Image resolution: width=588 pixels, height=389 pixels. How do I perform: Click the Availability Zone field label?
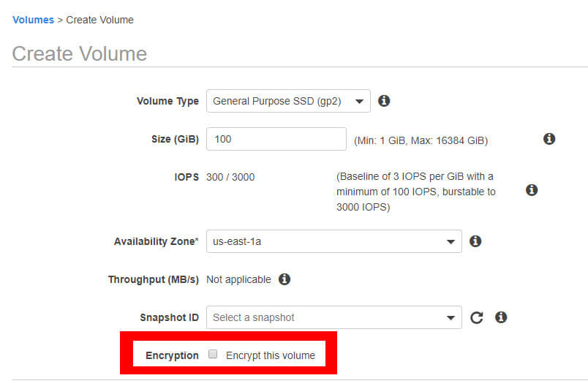[156, 241]
